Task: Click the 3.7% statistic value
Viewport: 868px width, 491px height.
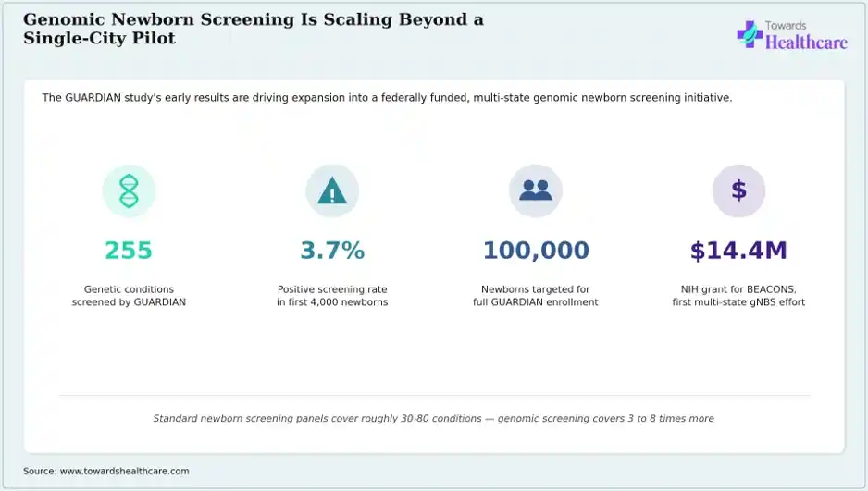Action: pos(332,251)
